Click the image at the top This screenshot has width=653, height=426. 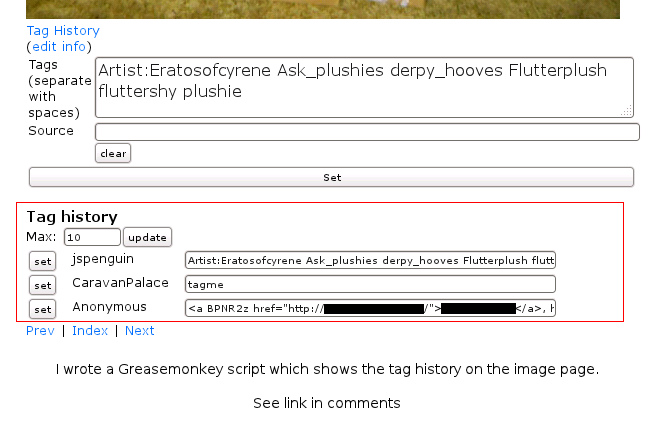pyautogui.click(x=323, y=9)
